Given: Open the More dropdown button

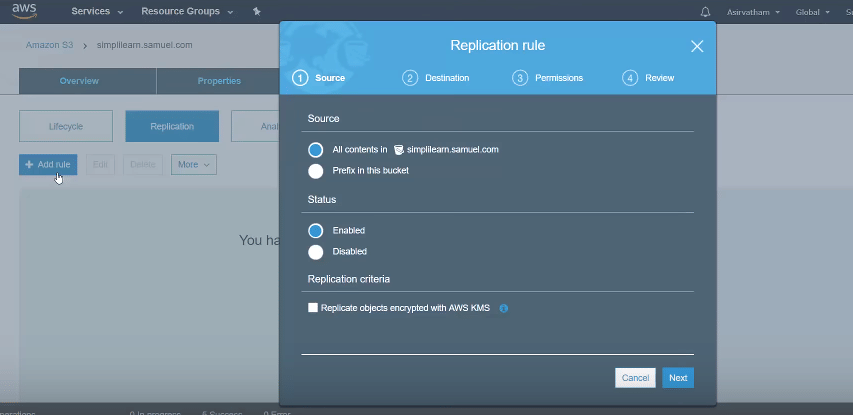Looking at the screenshot, I should coord(193,164).
